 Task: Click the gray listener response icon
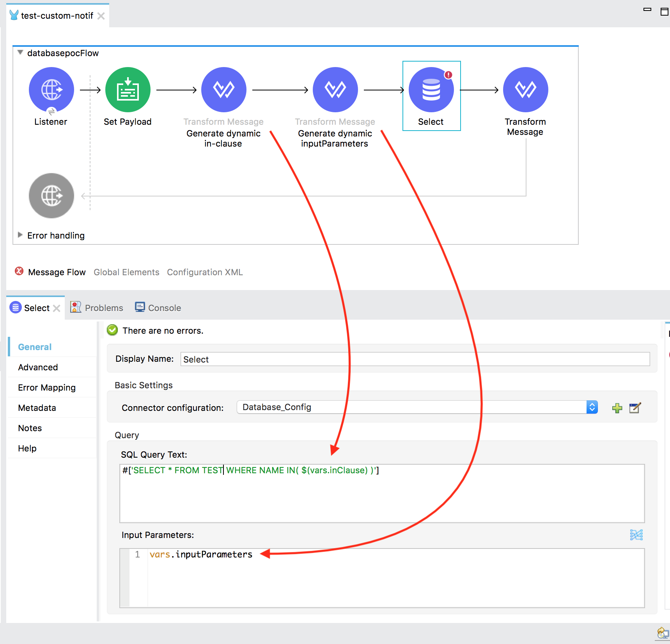51,196
